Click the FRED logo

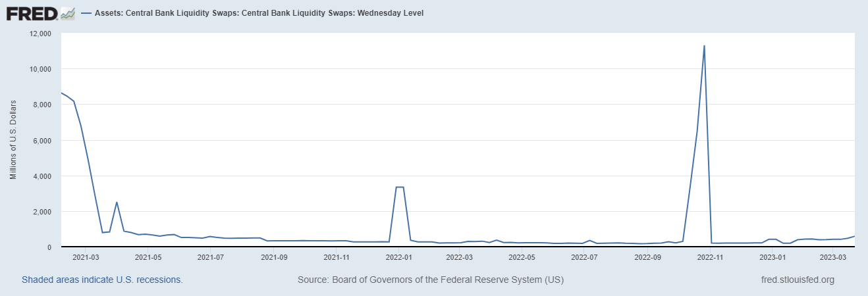click(31, 13)
